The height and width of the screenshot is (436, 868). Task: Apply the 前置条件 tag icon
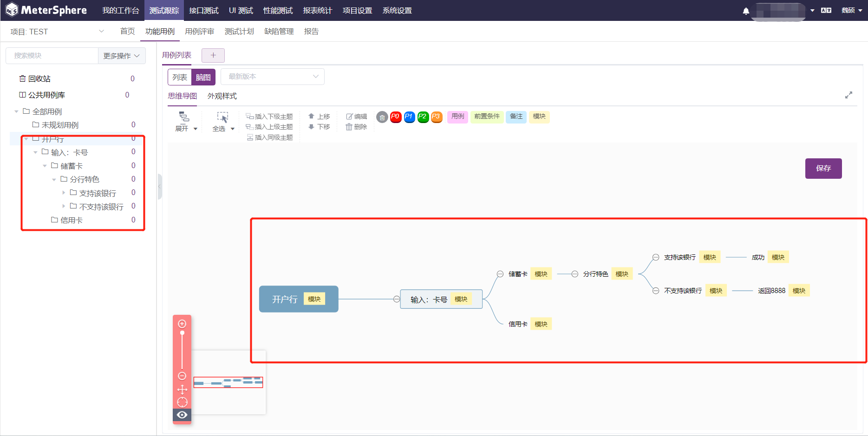coord(487,117)
